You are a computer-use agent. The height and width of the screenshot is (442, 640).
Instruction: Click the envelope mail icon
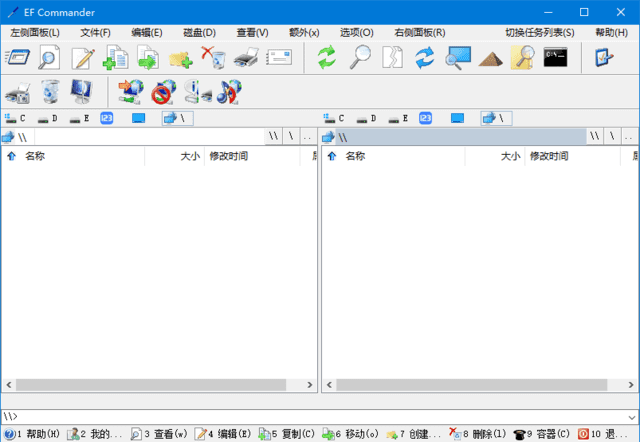pyautogui.click(x=279, y=58)
